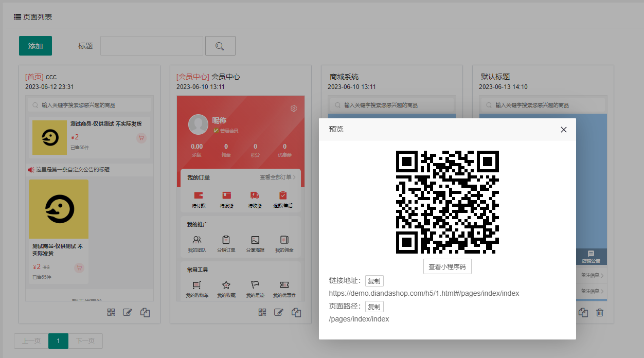This screenshot has width=644, height=358.
Task: Duplicate the 会员中心 page card
Action: point(296,312)
